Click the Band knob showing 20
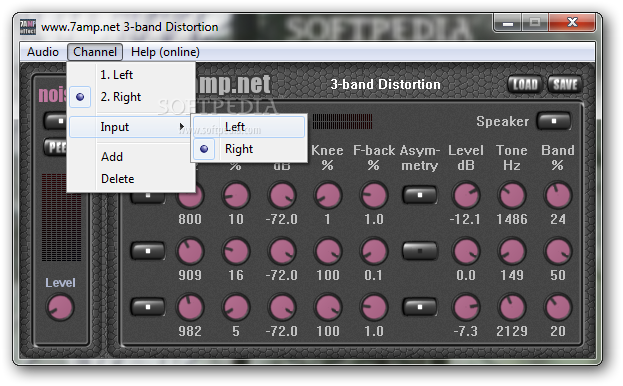 558,307
